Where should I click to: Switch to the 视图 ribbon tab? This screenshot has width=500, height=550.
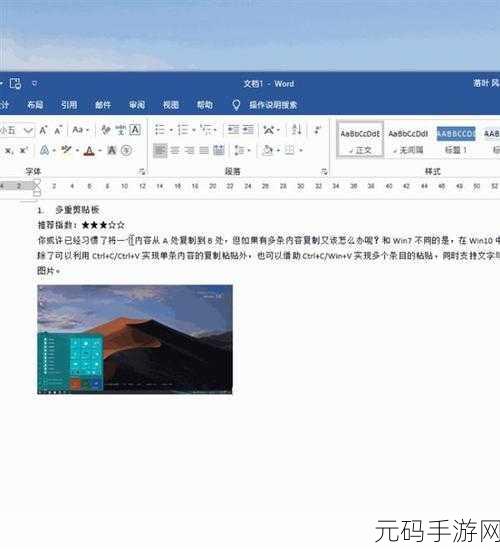click(x=171, y=105)
